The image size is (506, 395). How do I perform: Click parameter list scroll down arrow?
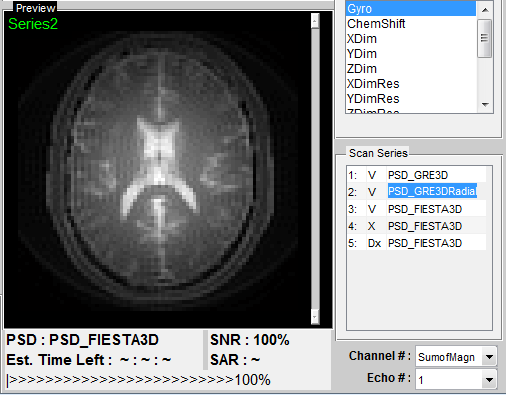pyautogui.click(x=485, y=105)
